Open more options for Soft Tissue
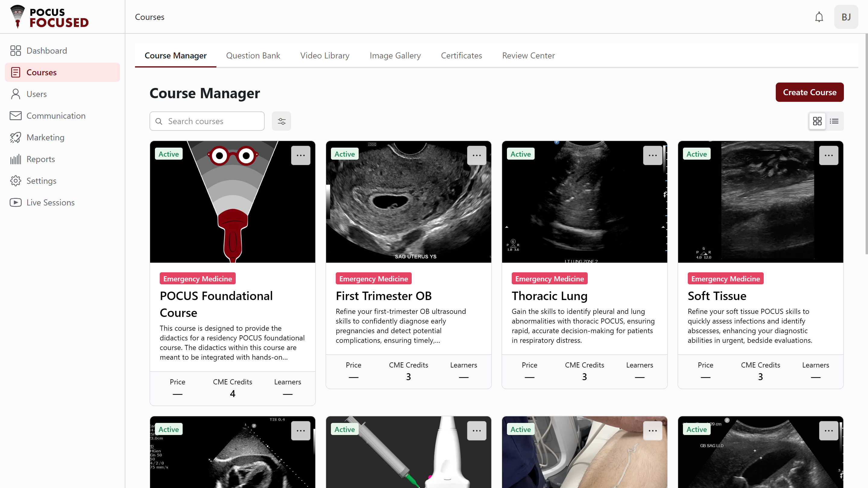The width and height of the screenshot is (868, 488). (x=829, y=155)
